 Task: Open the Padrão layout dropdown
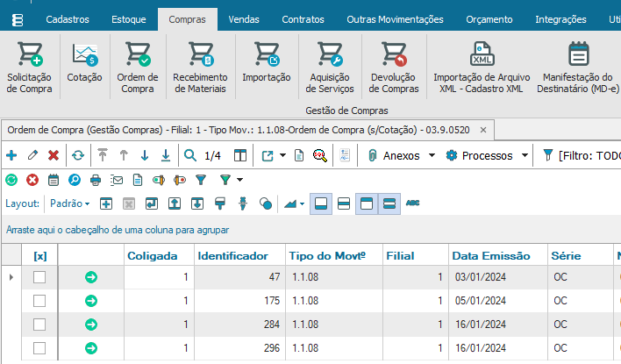click(x=69, y=203)
